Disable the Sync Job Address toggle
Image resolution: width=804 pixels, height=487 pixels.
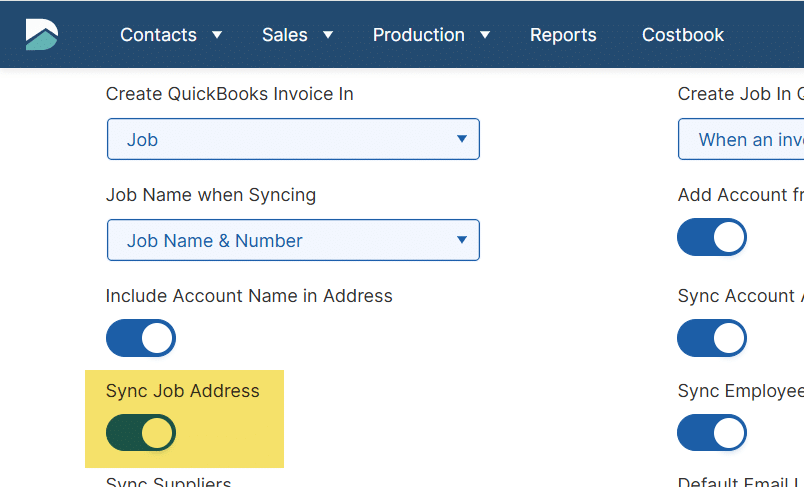pyautogui.click(x=141, y=433)
